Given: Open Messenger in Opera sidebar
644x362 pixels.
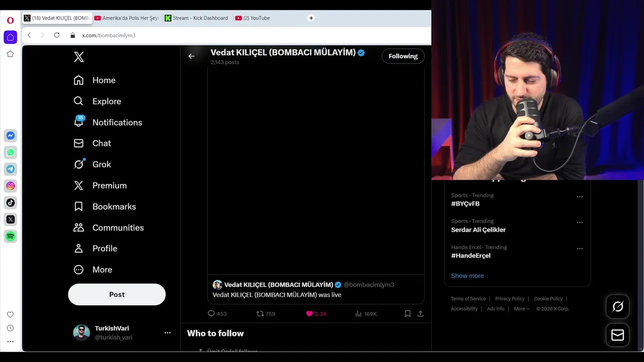Looking at the screenshot, I should 10,136.
